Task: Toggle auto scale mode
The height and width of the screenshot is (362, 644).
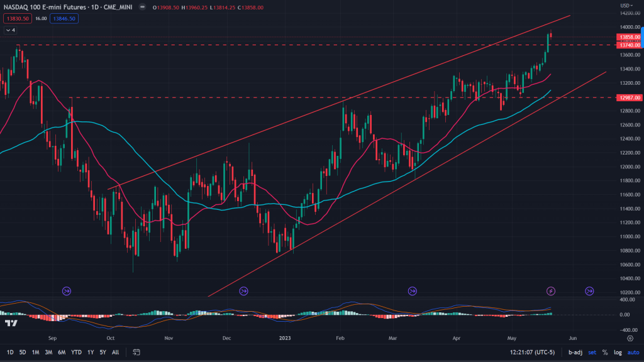Action: tap(632, 353)
